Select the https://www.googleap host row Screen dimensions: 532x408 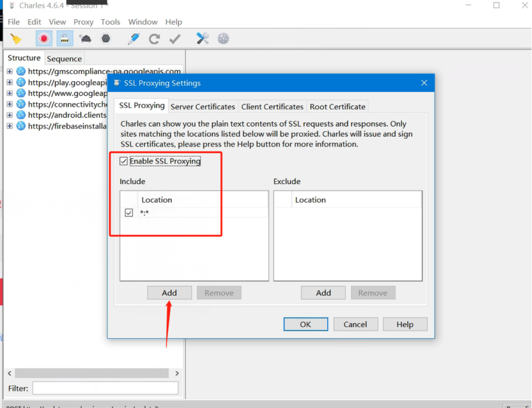pos(68,93)
